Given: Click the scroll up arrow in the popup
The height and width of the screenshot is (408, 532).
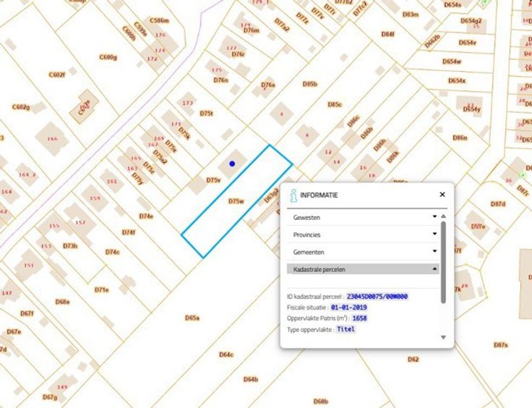Looking at the screenshot, I should (443, 216).
